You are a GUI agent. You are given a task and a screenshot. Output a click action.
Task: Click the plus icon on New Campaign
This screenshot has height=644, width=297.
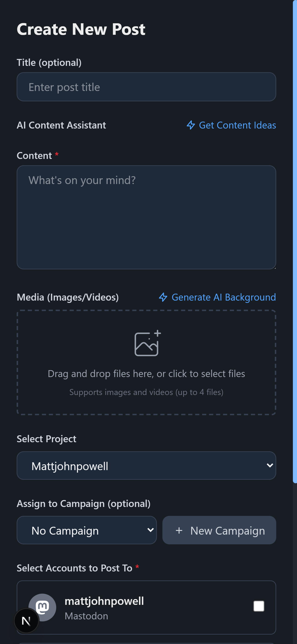click(179, 530)
